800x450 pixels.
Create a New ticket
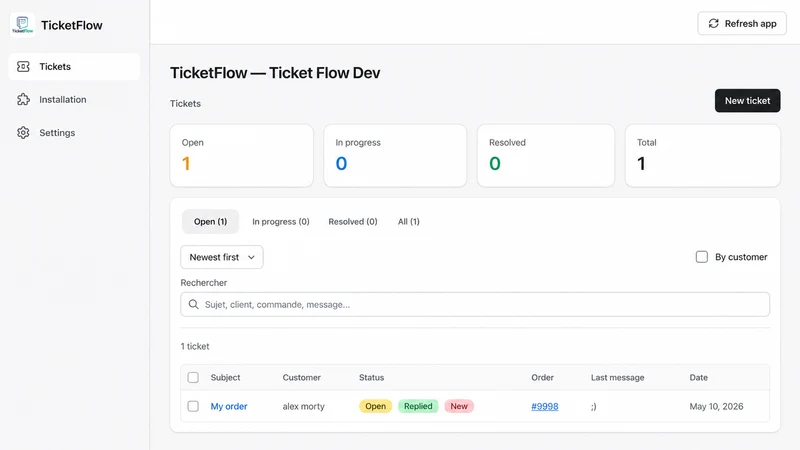747,101
